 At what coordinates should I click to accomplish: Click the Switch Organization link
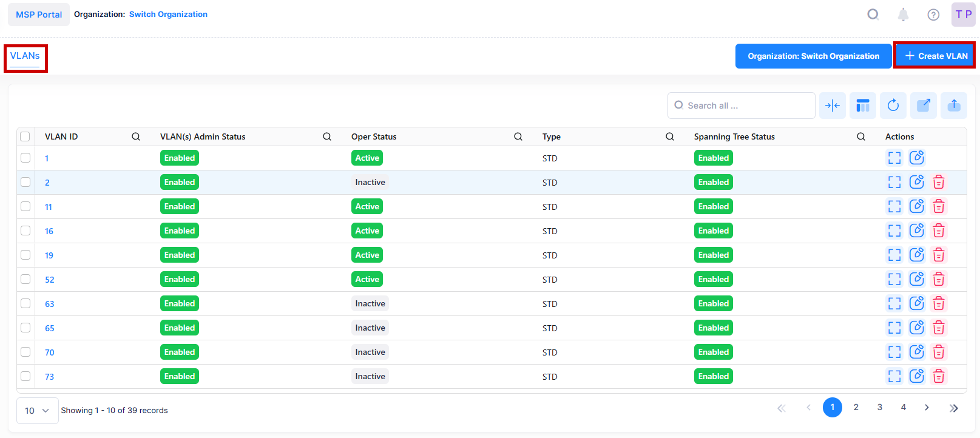point(168,15)
